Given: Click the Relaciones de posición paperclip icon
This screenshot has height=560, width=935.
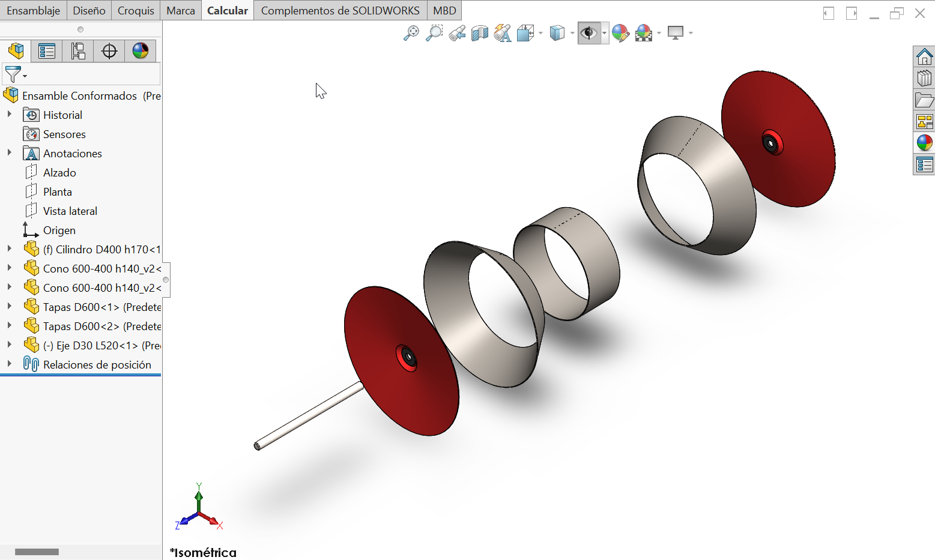Looking at the screenshot, I should point(31,364).
